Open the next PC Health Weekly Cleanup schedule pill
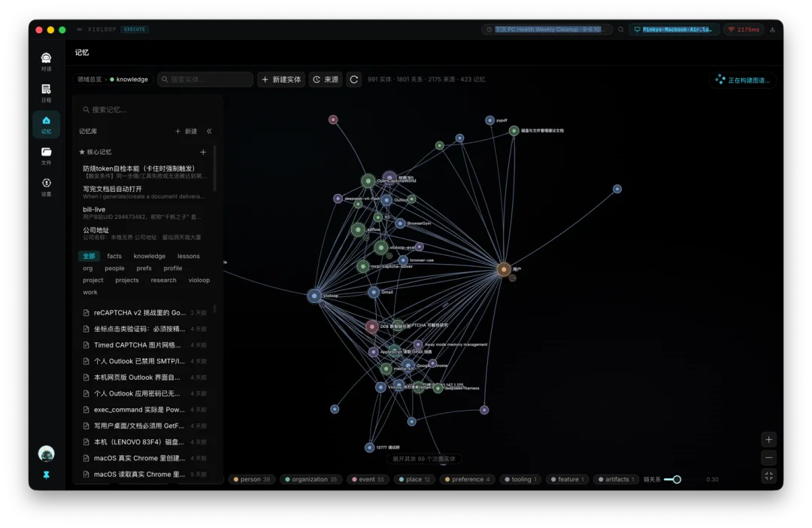The width and height of the screenshot is (812, 528). pyautogui.click(x=547, y=29)
